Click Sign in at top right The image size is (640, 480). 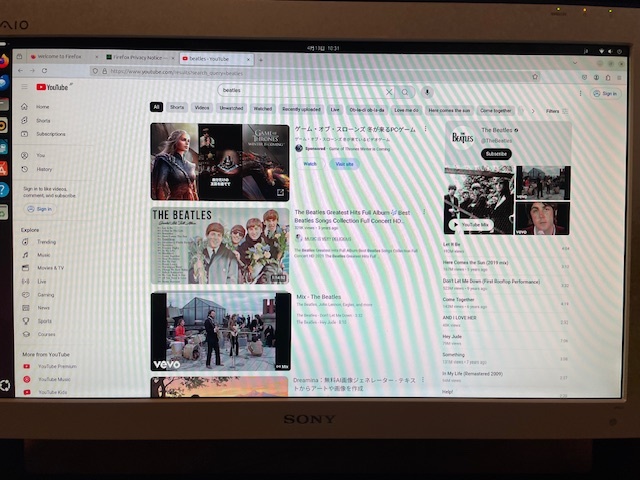click(x=606, y=93)
